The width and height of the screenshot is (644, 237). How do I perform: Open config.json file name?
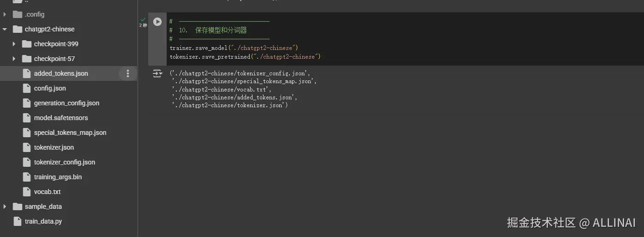tap(50, 88)
